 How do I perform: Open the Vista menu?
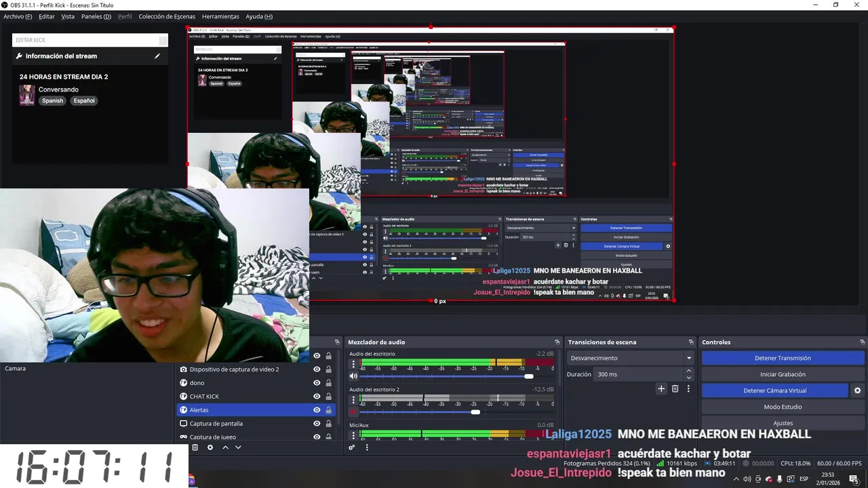point(68,16)
